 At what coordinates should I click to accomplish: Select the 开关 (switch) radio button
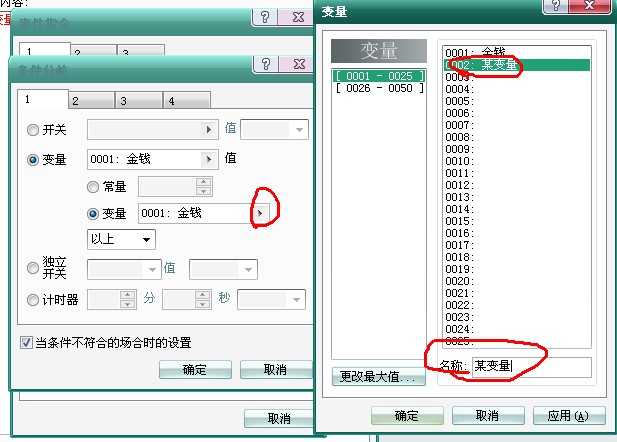point(33,130)
